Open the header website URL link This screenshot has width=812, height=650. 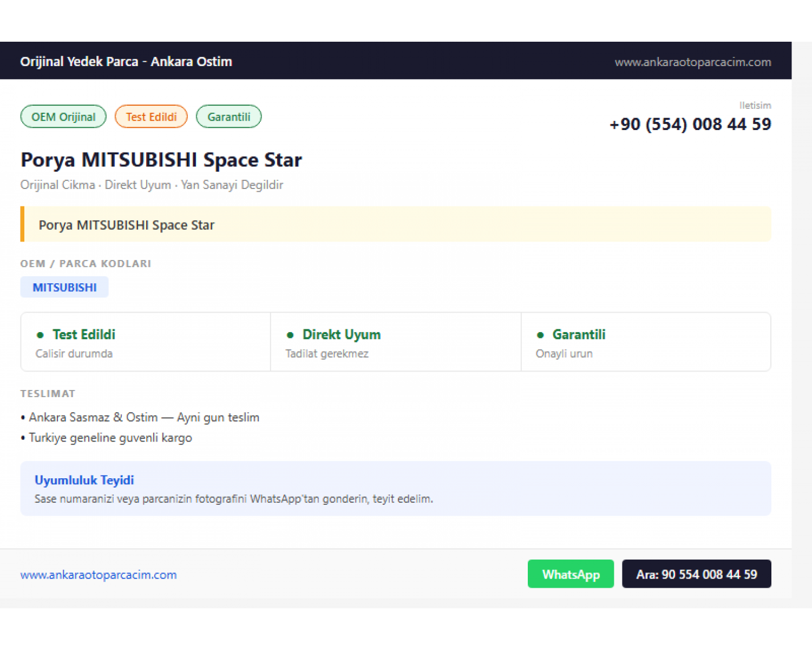(693, 62)
